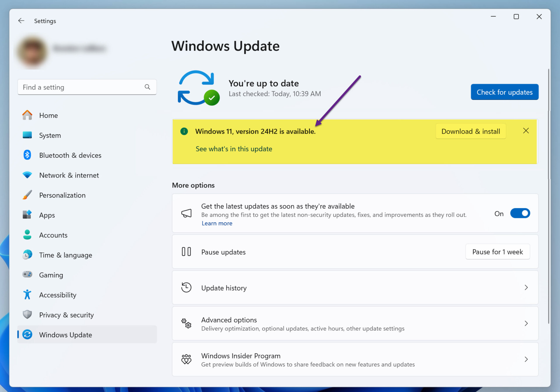Expand the Windows Insider Program chevron

pyautogui.click(x=526, y=359)
